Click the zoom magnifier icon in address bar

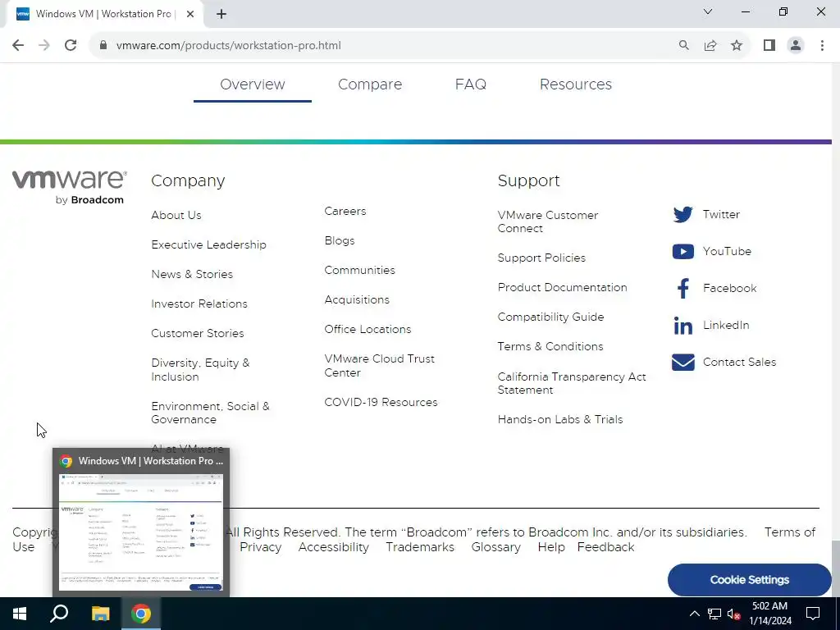[x=683, y=46]
